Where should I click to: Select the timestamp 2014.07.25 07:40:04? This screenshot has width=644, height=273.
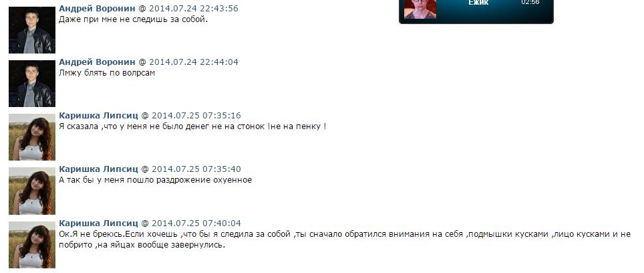coord(196,223)
